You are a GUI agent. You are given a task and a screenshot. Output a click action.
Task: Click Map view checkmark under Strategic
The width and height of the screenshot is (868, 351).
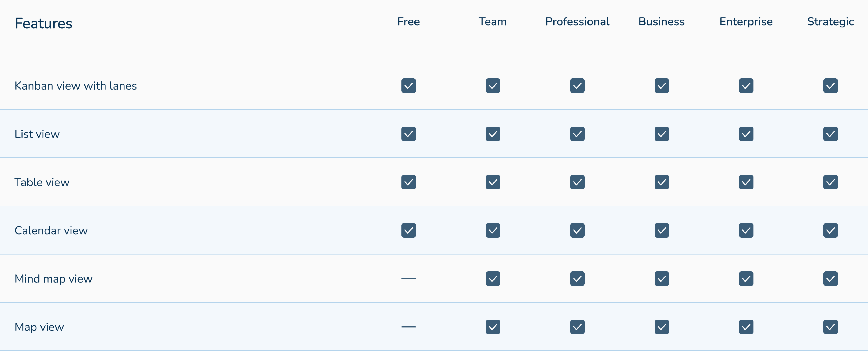pyautogui.click(x=830, y=327)
